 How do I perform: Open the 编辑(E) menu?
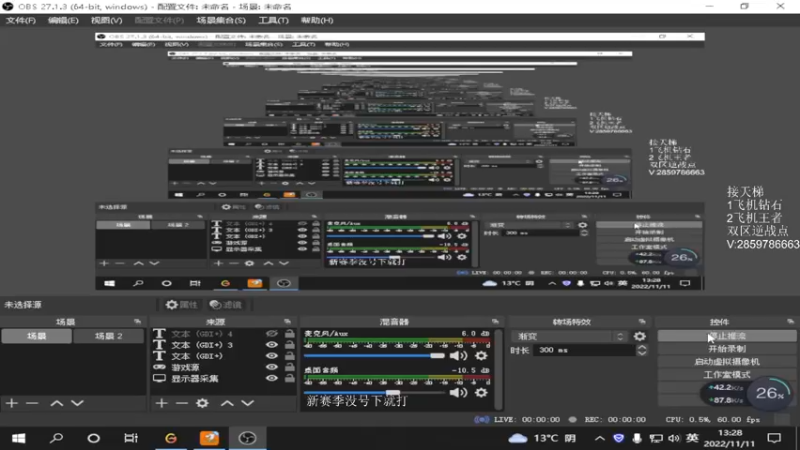tap(63, 20)
